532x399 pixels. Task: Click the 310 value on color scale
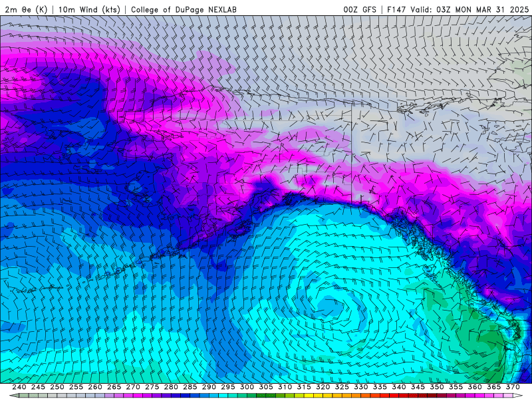pos(285,387)
